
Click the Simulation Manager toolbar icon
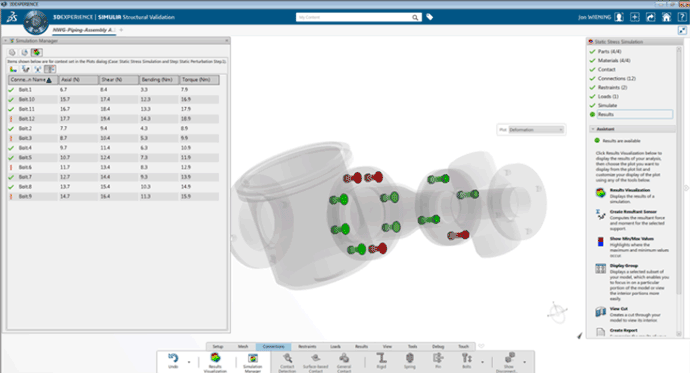(253, 358)
